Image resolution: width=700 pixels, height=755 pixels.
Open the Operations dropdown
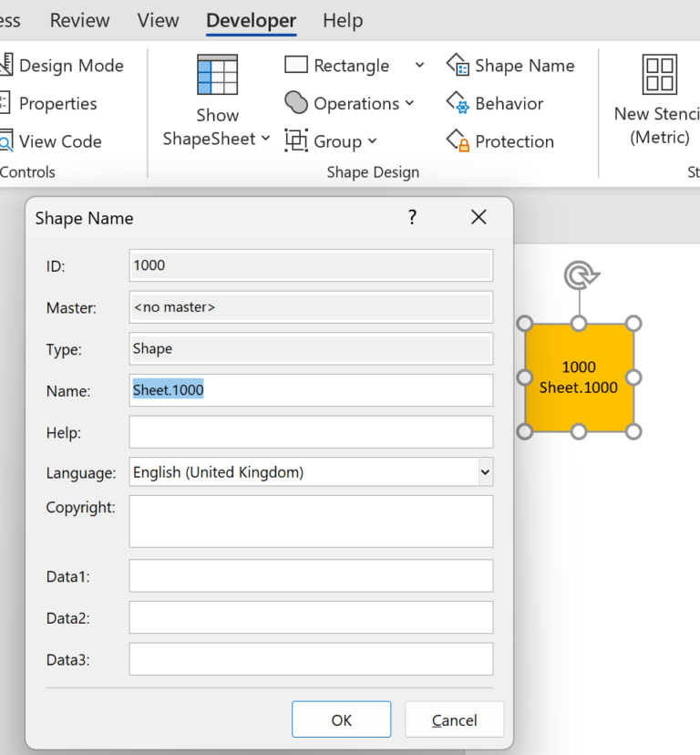pyautogui.click(x=349, y=103)
